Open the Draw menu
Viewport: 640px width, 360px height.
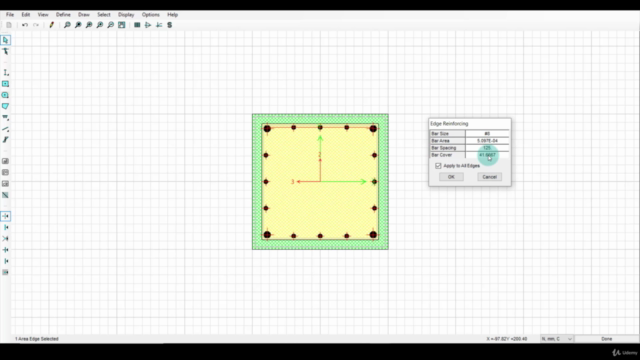(84, 15)
